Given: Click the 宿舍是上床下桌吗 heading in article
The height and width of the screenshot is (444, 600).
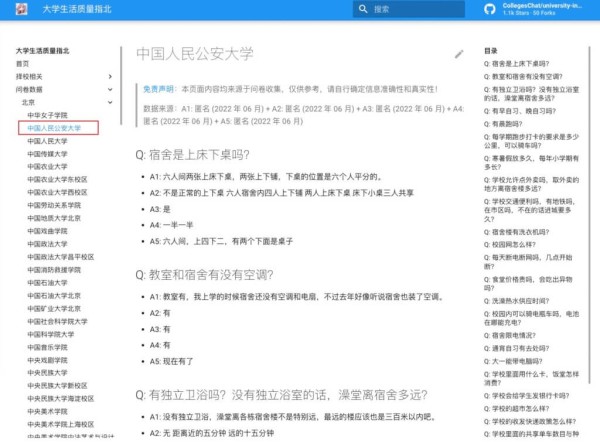Looking at the screenshot, I should click(192, 155).
